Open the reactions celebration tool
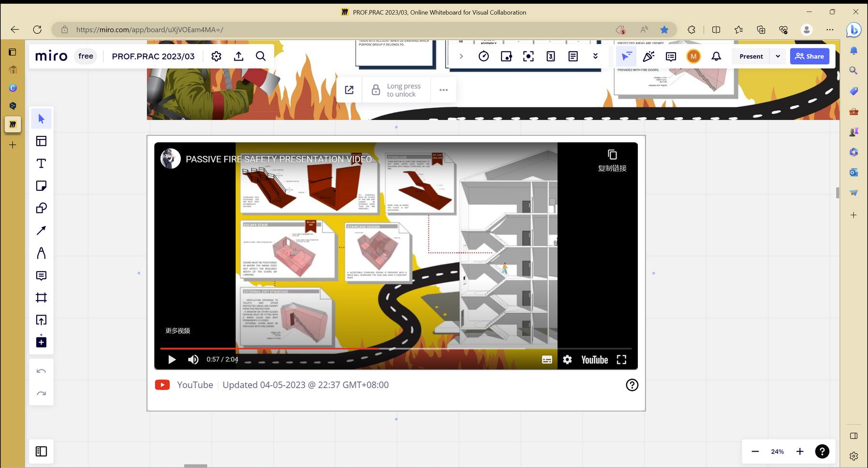The height and width of the screenshot is (468, 868). pyautogui.click(x=648, y=56)
